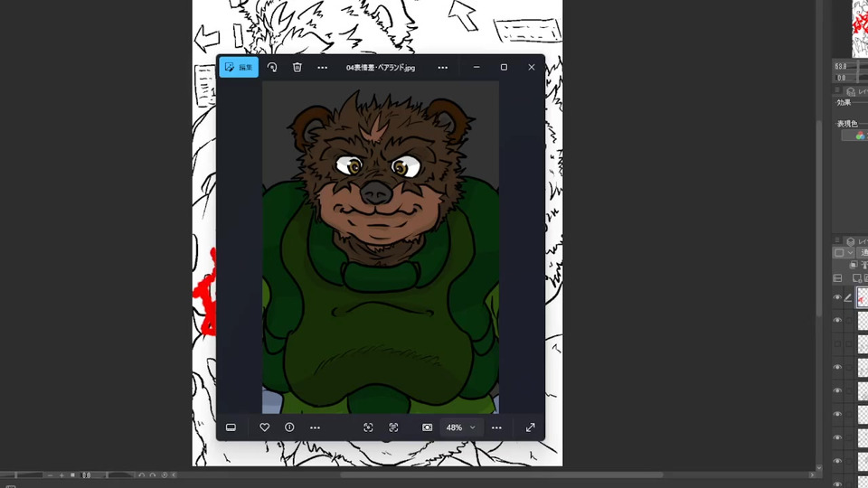Show file info with the info icon

289,427
